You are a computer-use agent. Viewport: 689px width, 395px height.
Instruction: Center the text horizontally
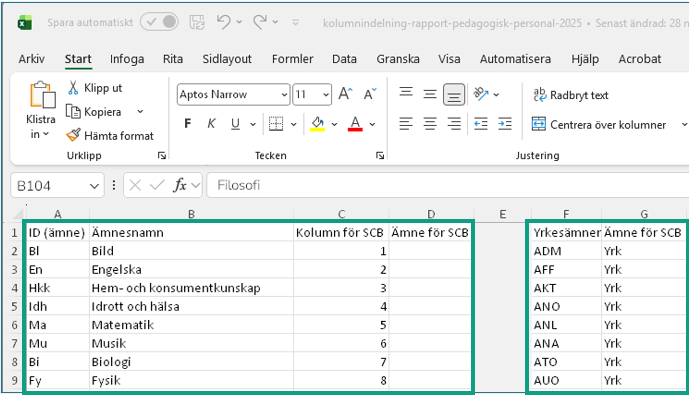tap(430, 124)
